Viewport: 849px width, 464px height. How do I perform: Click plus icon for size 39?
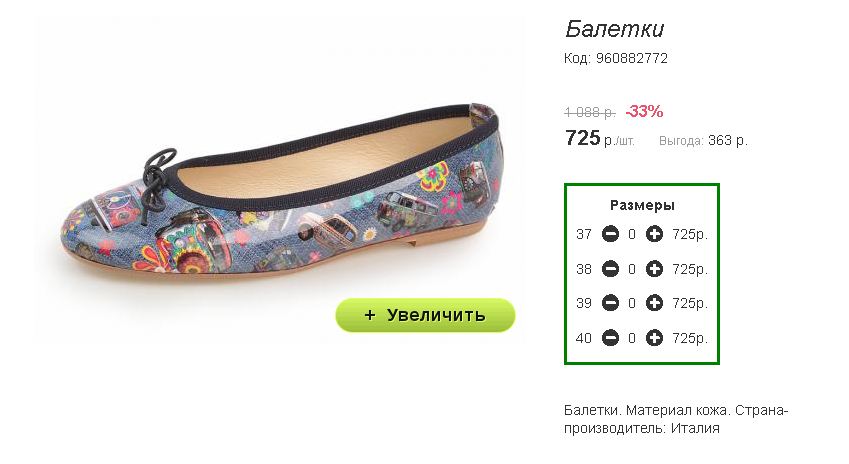[654, 303]
